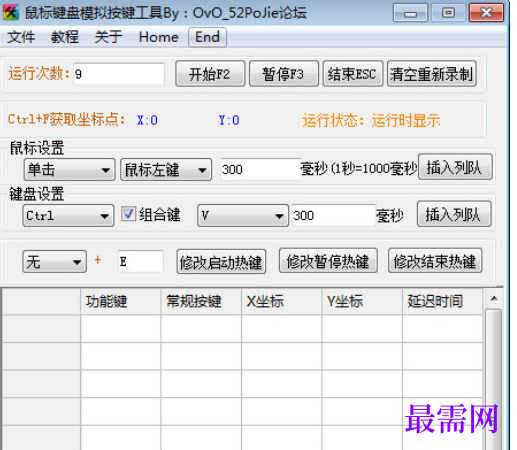Click the app icon in the title bar
The width and height of the screenshot is (517, 450).
pyautogui.click(x=11, y=13)
